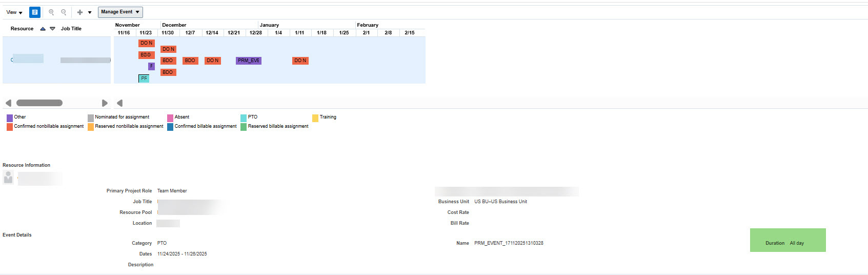This screenshot has height=275, width=868.
Task: Click the 11/16 week header
Action: [124, 33]
